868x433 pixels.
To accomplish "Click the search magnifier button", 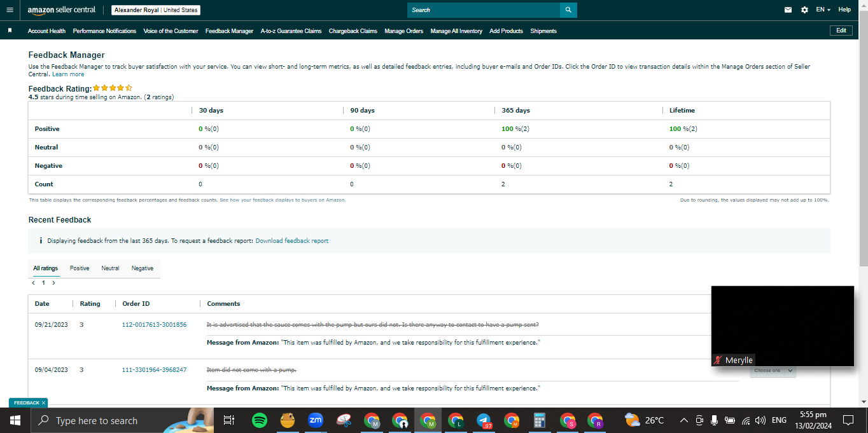I will 568,10.
